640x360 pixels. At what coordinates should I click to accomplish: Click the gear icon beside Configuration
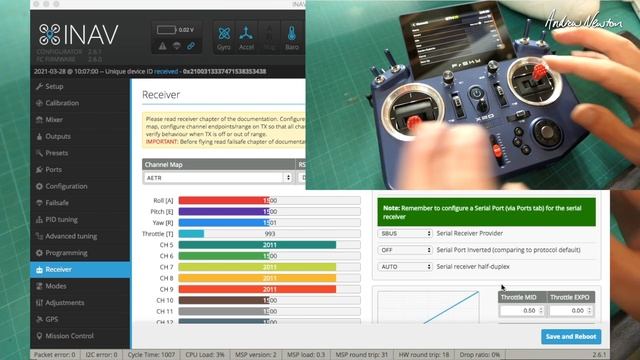(x=39, y=186)
